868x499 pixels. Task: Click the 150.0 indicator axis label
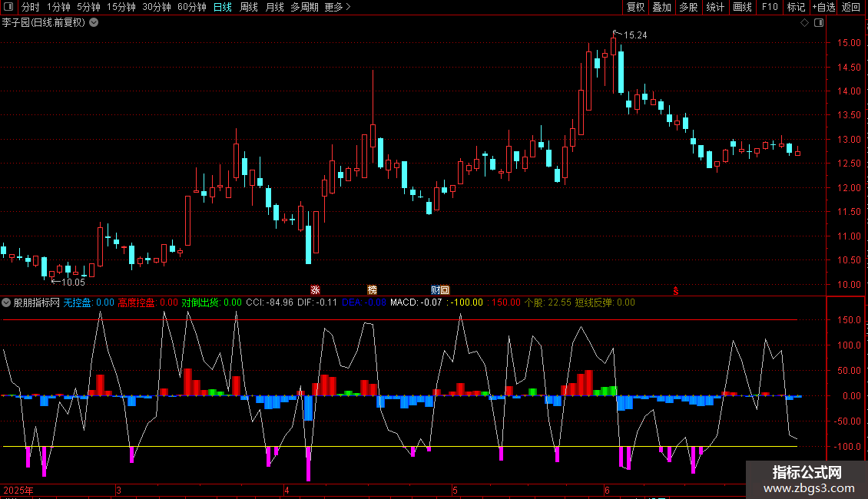tap(849, 320)
